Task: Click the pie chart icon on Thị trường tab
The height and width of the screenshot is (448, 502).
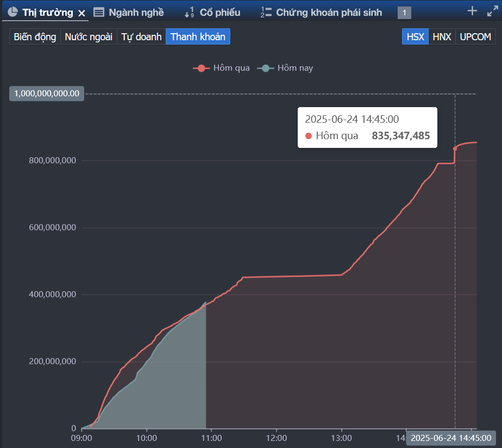Action: pos(12,12)
